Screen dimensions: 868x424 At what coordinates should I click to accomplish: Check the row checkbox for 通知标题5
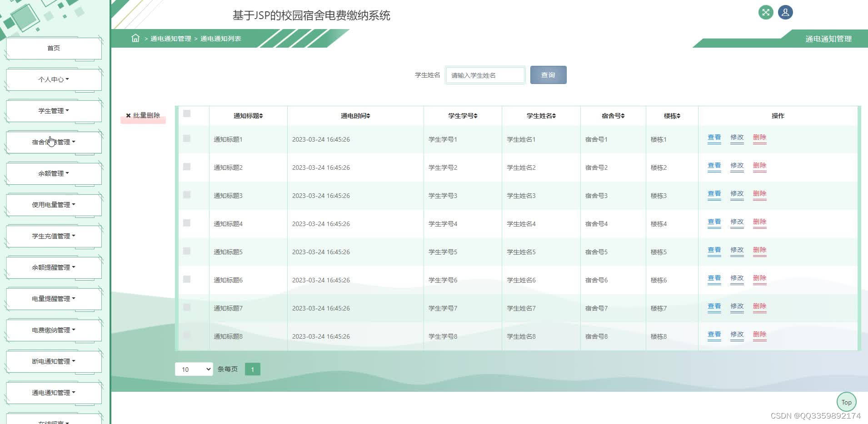(x=187, y=251)
